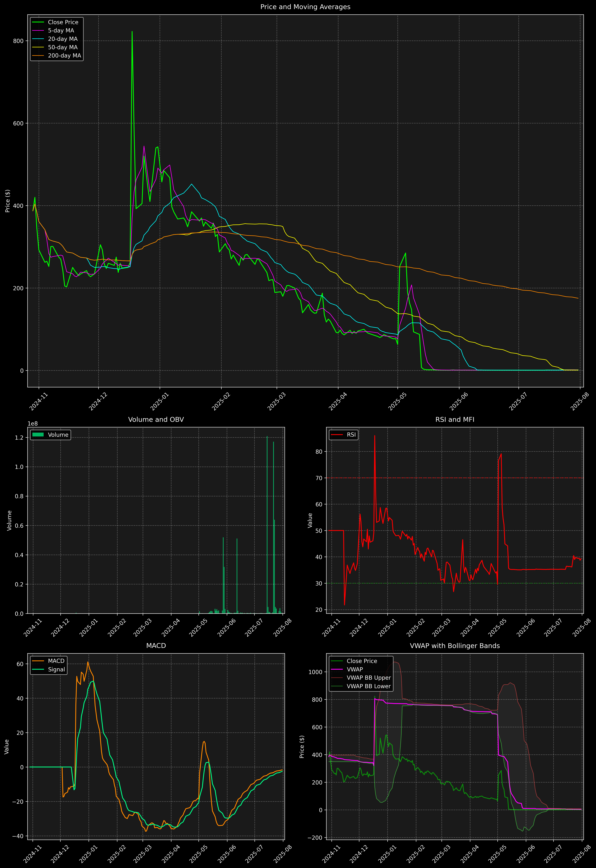Image resolution: width=596 pixels, height=868 pixels.
Task: Click the magenta line sample beside '5-day MA'
Action: (38, 31)
